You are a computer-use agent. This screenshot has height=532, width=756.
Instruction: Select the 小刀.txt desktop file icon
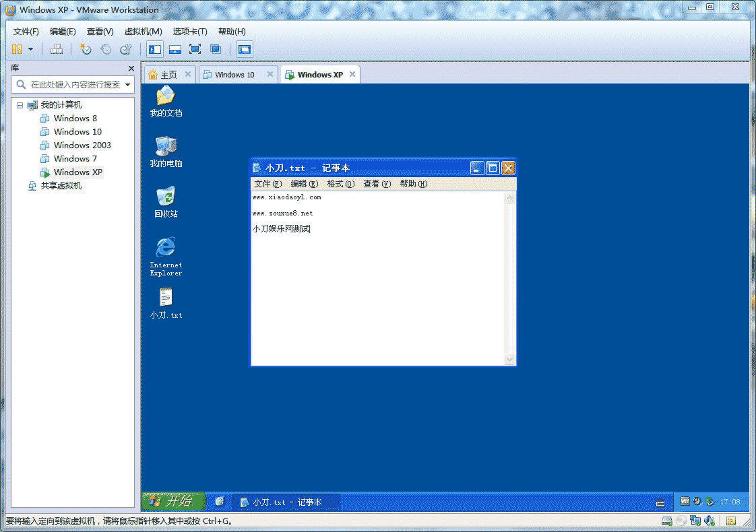click(166, 304)
